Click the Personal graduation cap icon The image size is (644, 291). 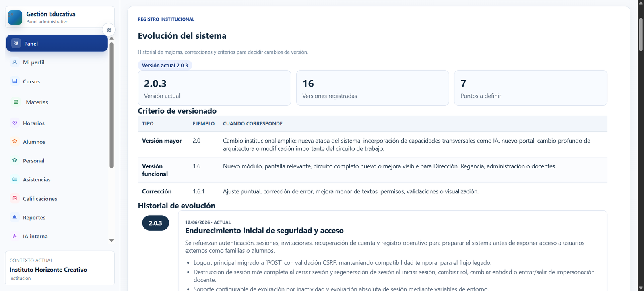point(15,160)
